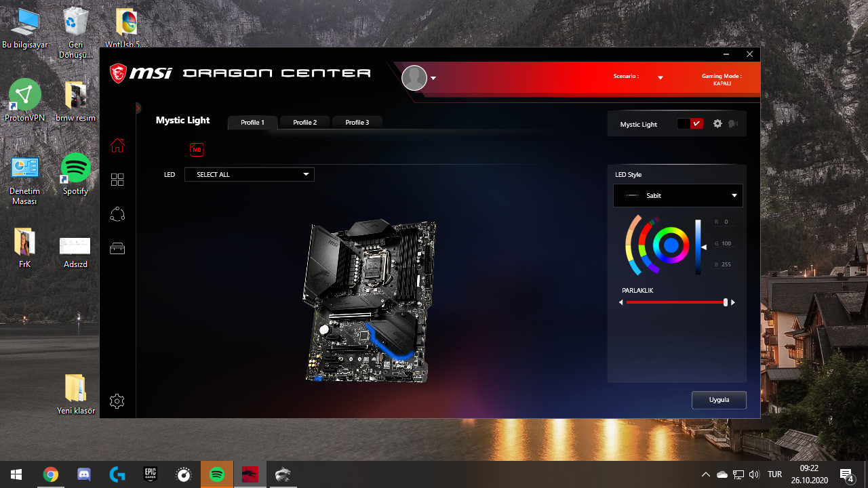Image resolution: width=868 pixels, height=488 pixels.
Task: Open the user account dropdown arrow
Action: tap(433, 79)
